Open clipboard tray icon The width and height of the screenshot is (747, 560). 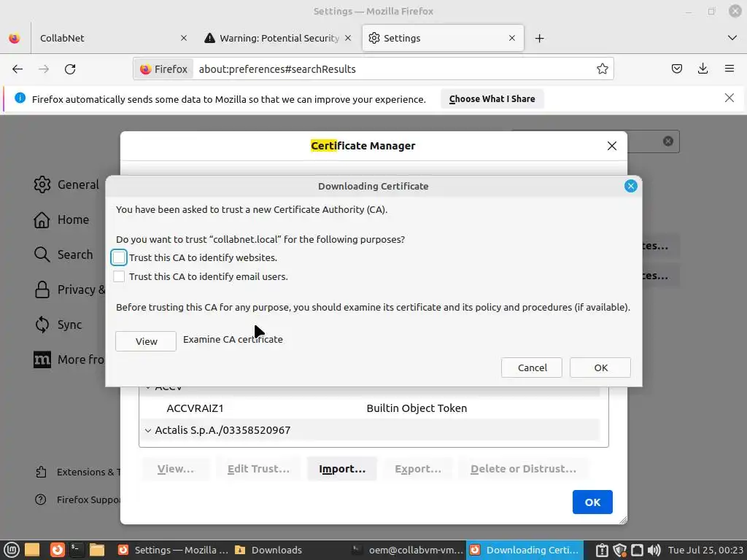point(602,550)
